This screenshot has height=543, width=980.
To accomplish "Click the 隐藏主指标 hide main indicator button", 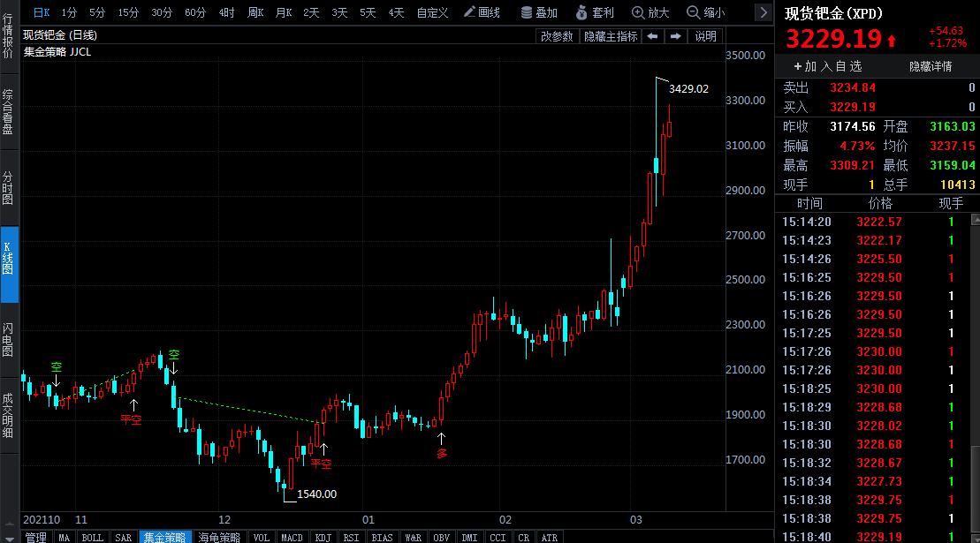I will pyautogui.click(x=610, y=36).
